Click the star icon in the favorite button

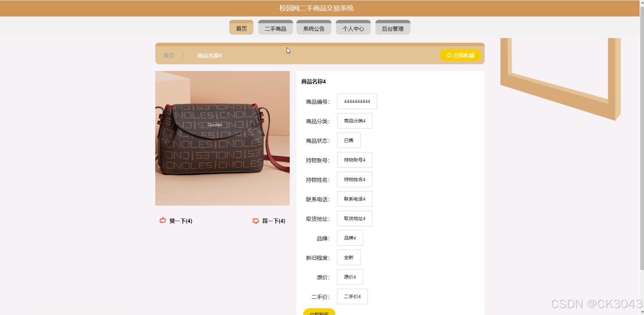[449, 55]
